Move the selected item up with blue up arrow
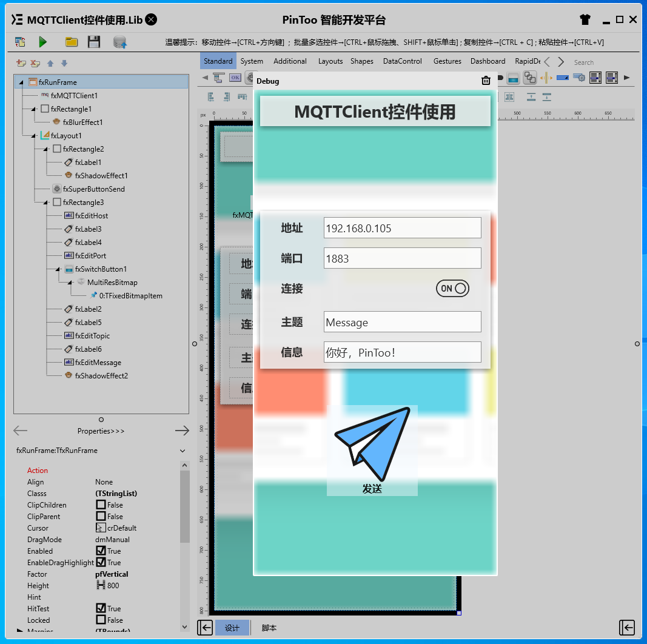647x644 pixels. 50,63
